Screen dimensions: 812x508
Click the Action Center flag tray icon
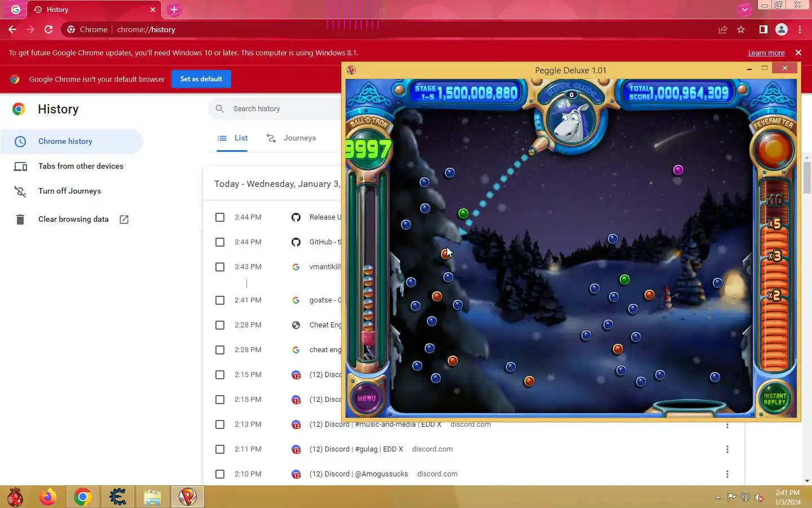(731, 497)
